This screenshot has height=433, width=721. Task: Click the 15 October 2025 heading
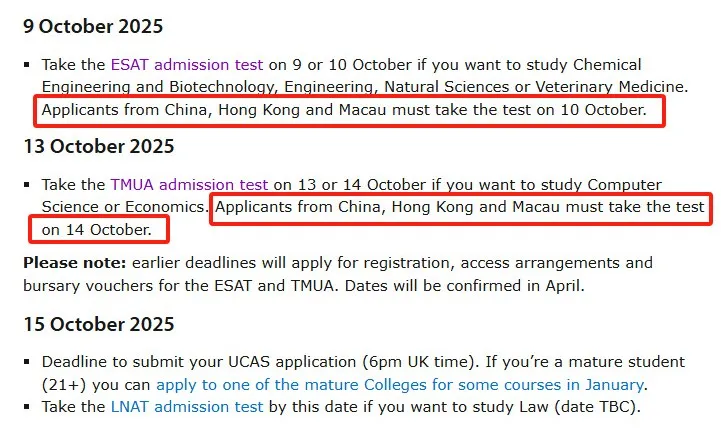tap(99, 324)
